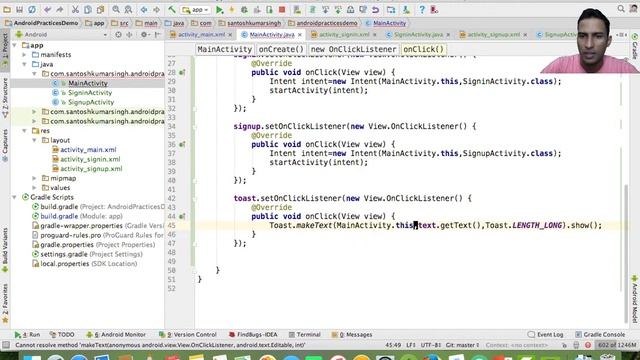Screen dimensions: 640x360
Task: Run the app with green play icon
Action: coord(220,9)
